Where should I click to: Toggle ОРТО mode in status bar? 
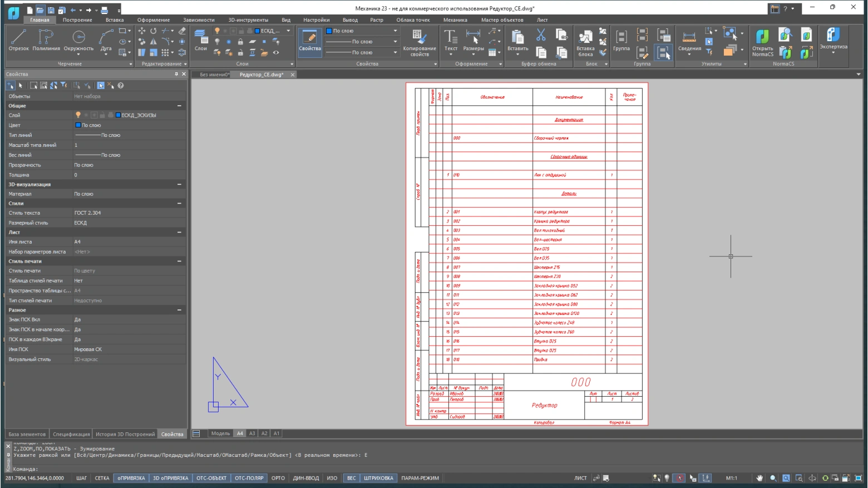[278, 478]
